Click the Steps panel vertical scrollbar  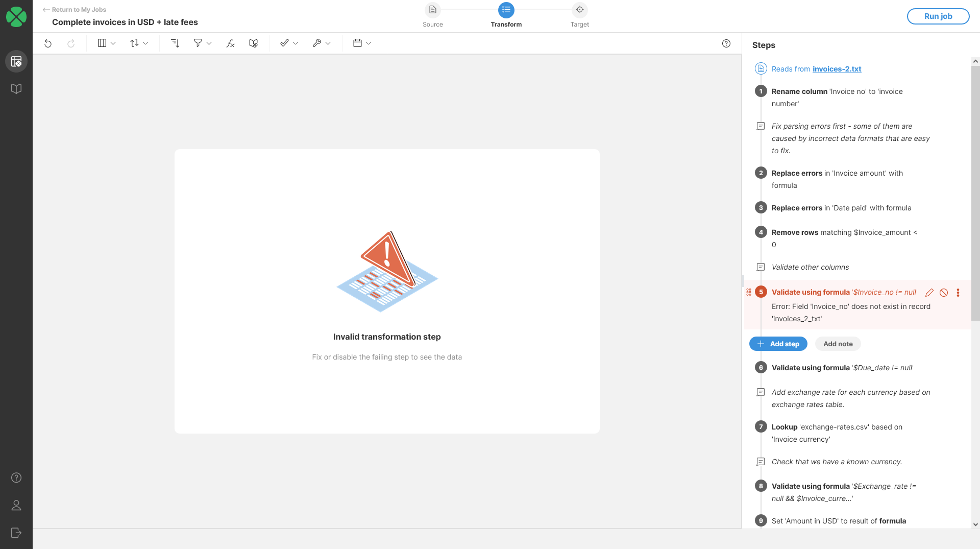pos(975,194)
